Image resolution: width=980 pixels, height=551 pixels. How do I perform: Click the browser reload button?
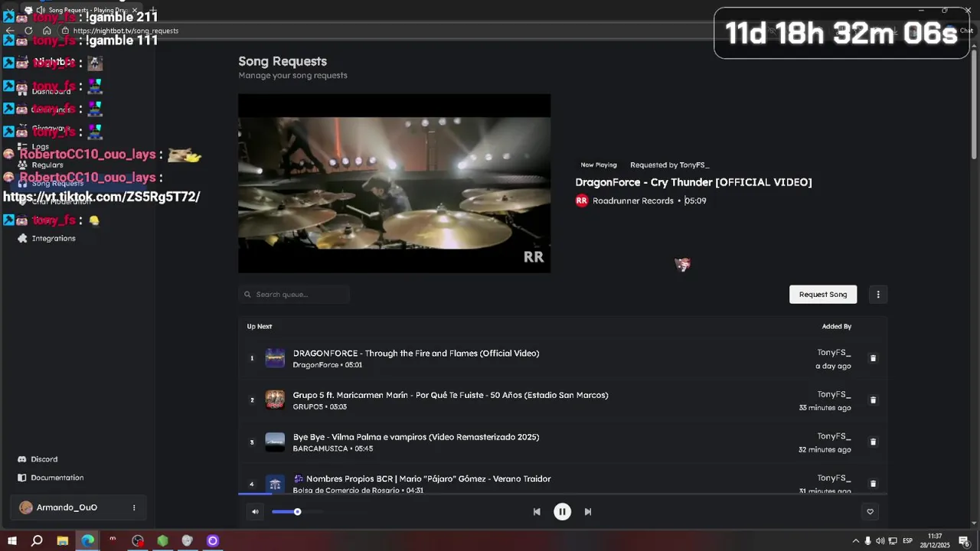click(28, 31)
